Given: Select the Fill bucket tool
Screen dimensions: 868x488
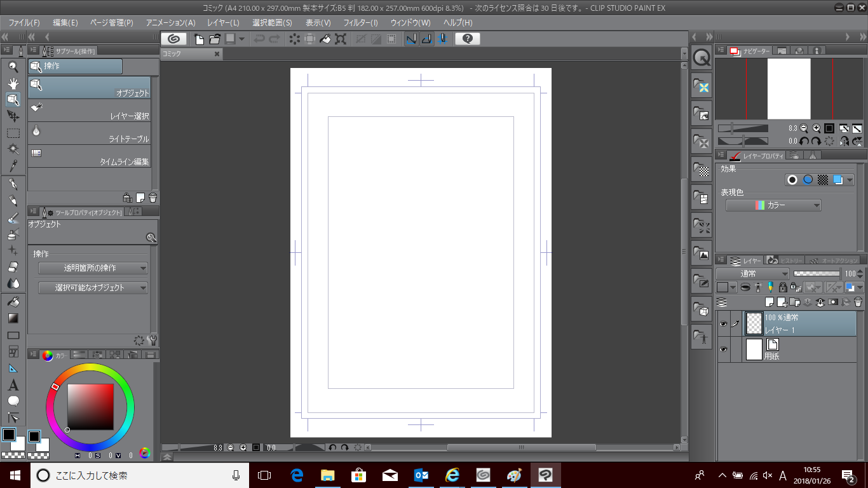Looking at the screenshot, I should 13,302.
